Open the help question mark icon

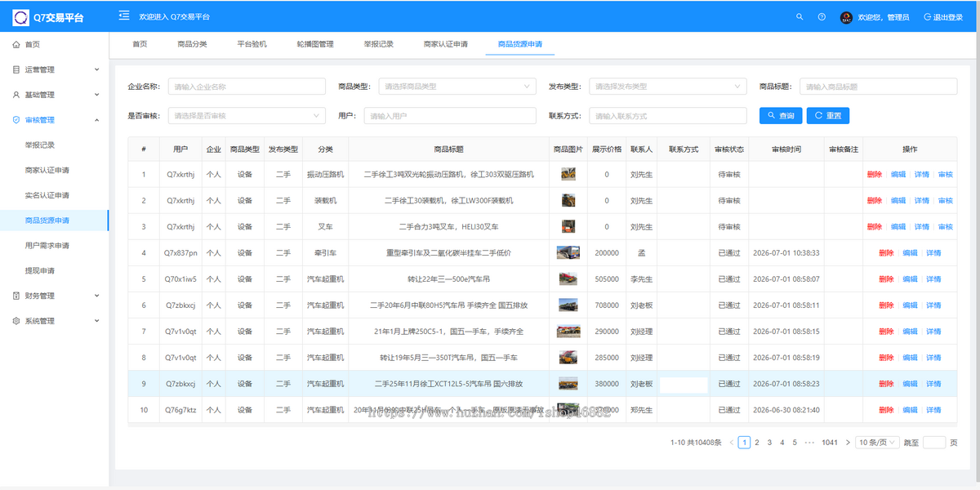[x=822, y=16]
